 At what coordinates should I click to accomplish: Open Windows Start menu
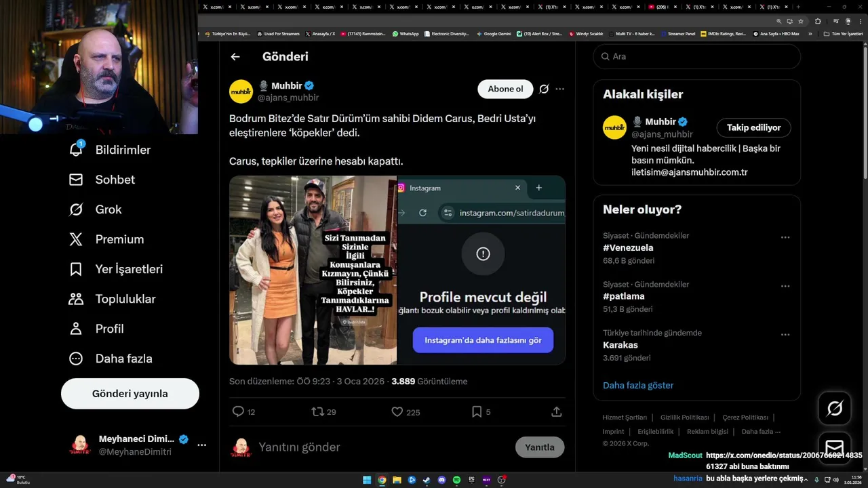click(x=367, y=480)
